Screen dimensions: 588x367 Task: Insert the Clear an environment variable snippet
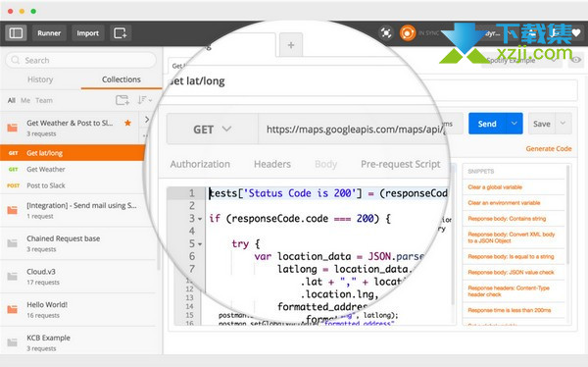[x=504, y=203]
